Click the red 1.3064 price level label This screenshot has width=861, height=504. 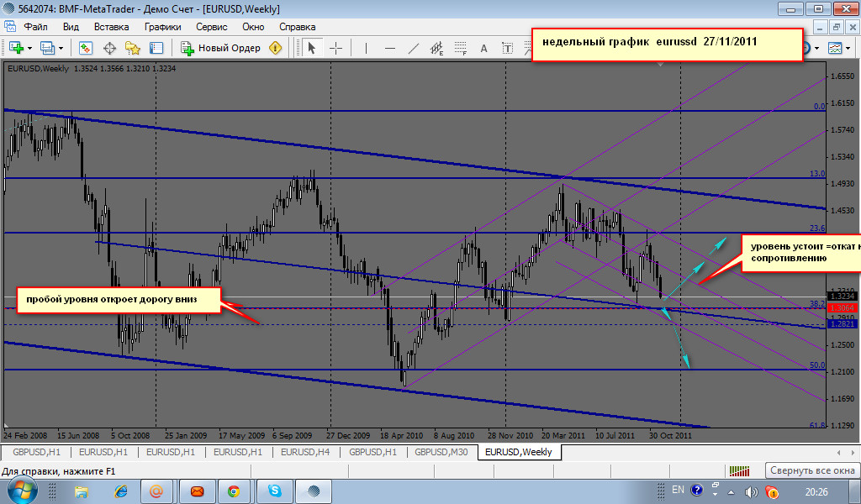[x=843, y=307]
